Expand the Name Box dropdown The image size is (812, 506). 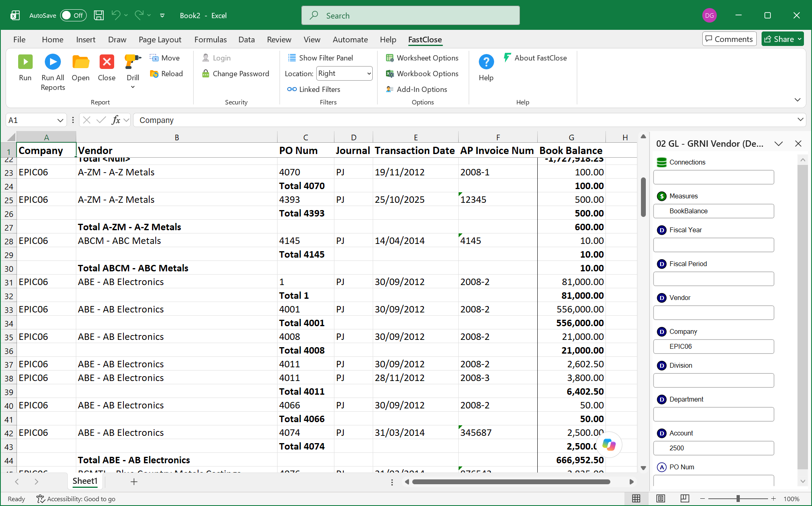(60, 120)
